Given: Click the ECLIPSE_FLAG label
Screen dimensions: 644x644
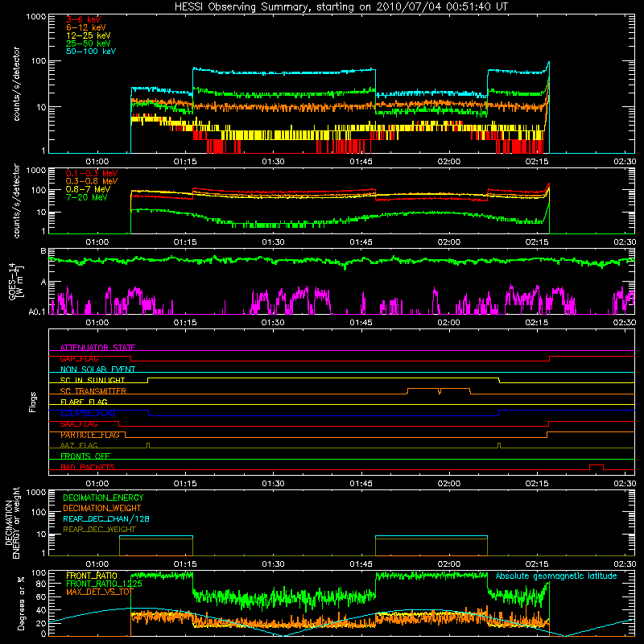Looking at the screenshot, I should click(88, 413).
